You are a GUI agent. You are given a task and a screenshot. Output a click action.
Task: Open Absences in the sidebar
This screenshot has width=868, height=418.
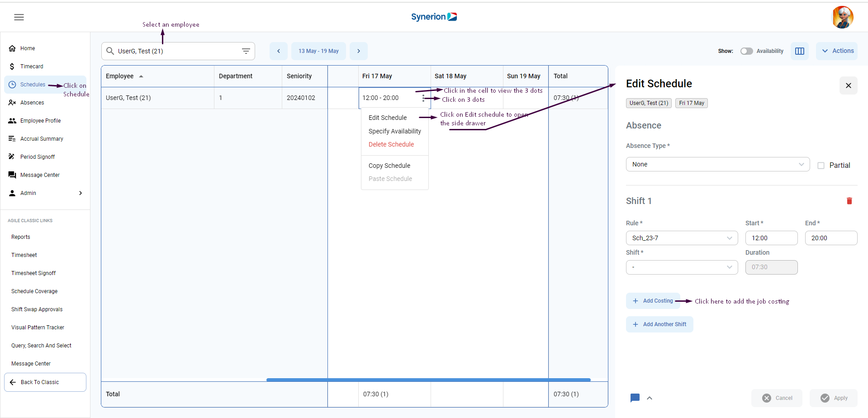tap(45, 103)
